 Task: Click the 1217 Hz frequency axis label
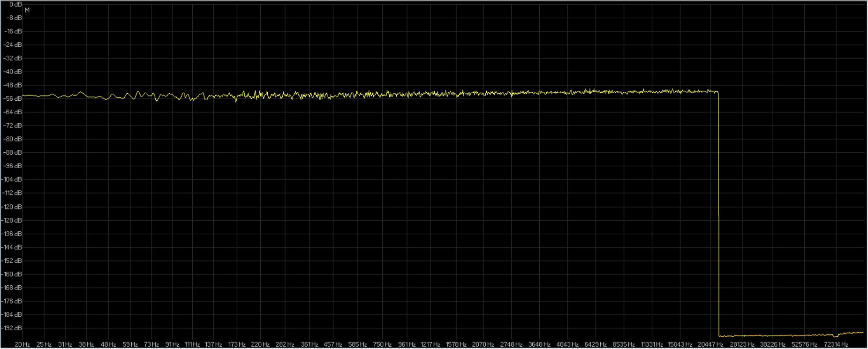pyautogui.click(x=430, y=344)
